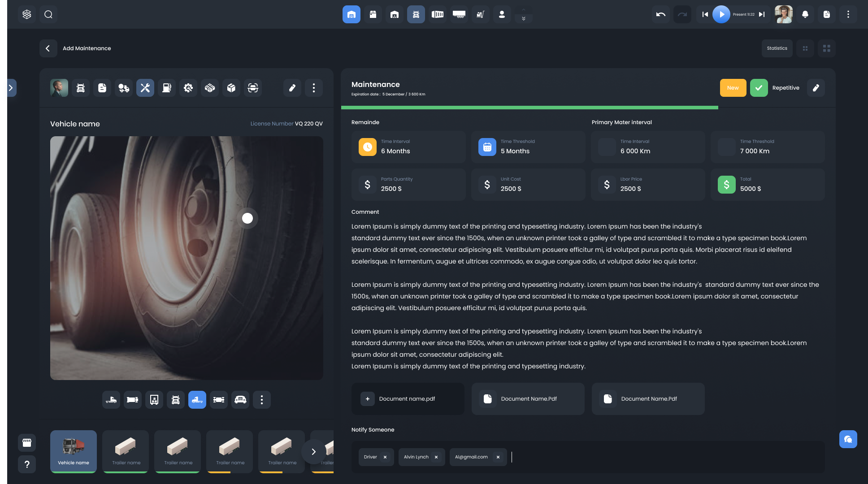Edit vehicle with pencil icon in left panel
Viewport: 868px width, 484px height.
click(292, 88)
